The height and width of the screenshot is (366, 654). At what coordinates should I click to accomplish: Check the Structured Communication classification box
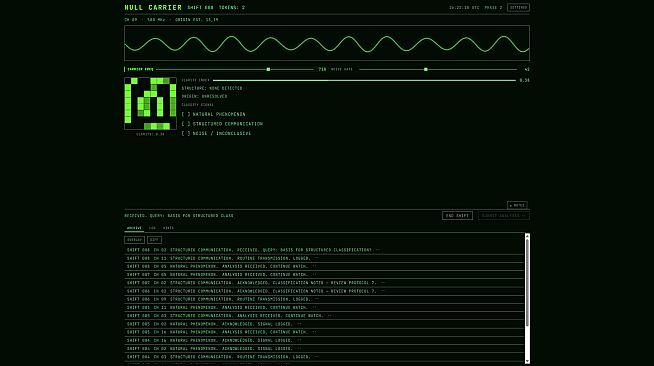[x=186, y=124]
